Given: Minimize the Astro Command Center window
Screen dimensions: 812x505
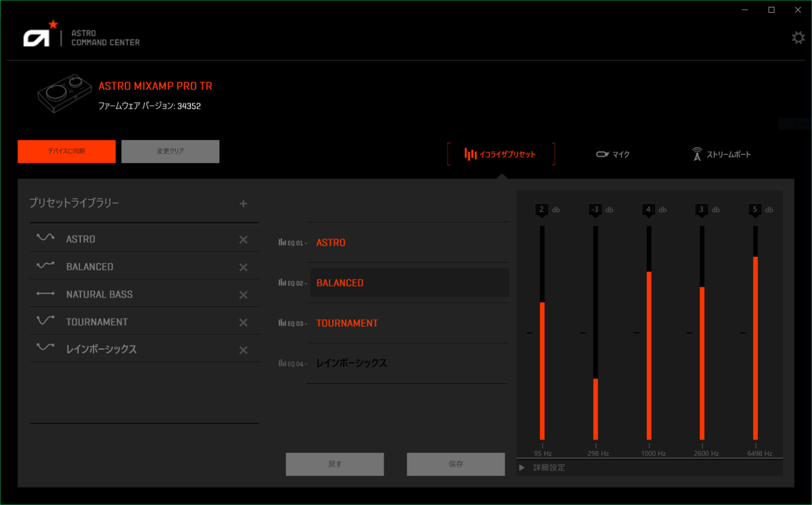Looking at the screenshot, I should 744,9.
